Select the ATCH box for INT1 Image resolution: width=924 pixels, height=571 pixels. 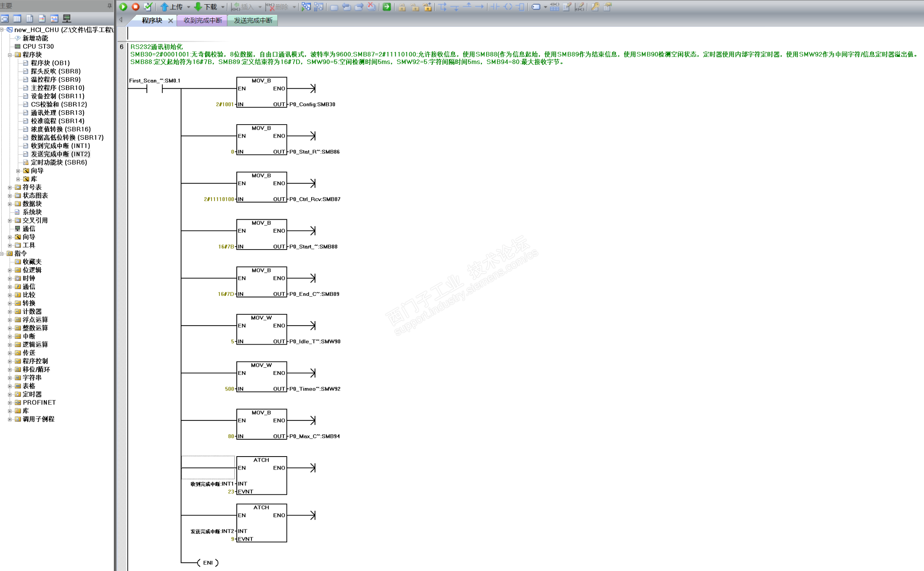coord(261,475)
